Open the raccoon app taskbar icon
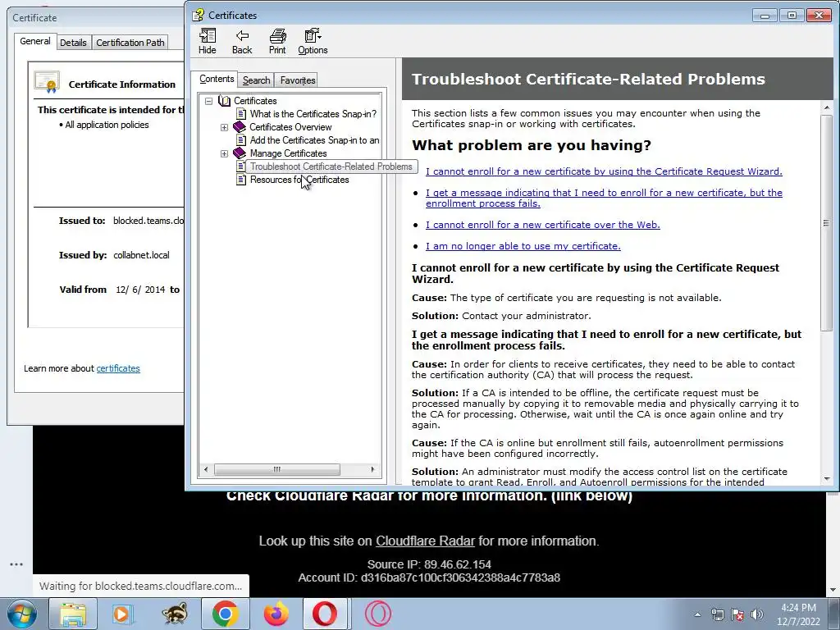Image resolution: width=840 pixels, height=630 pixels. [176, 614]
